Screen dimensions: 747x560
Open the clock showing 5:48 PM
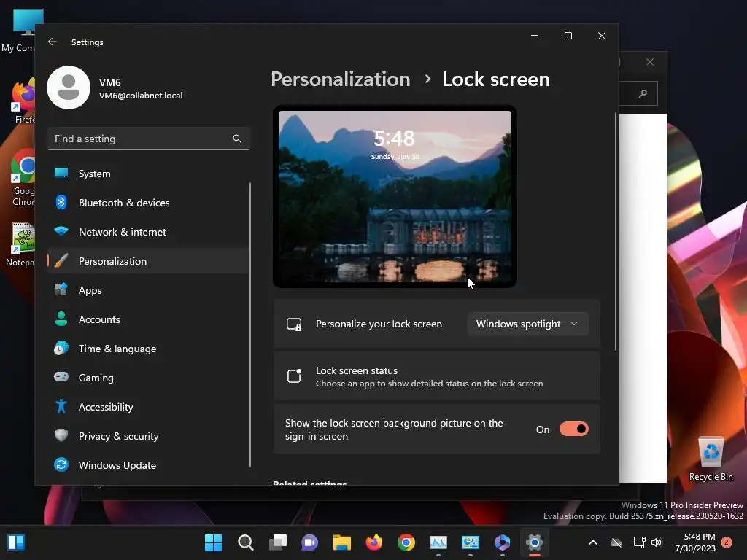point(695,542)
